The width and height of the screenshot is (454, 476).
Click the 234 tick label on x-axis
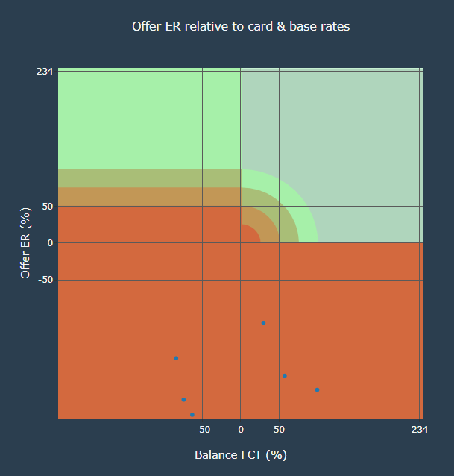click(420, 430)
